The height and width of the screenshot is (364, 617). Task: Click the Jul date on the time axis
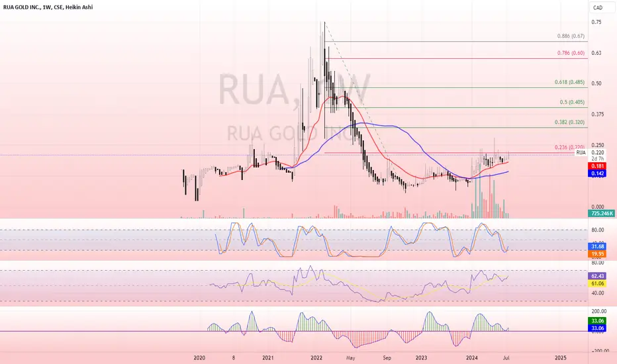tap(506, 357)
